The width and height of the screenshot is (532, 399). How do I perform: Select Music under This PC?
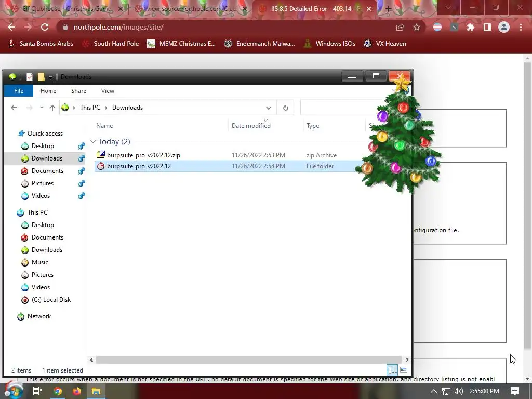coord(39,262)
